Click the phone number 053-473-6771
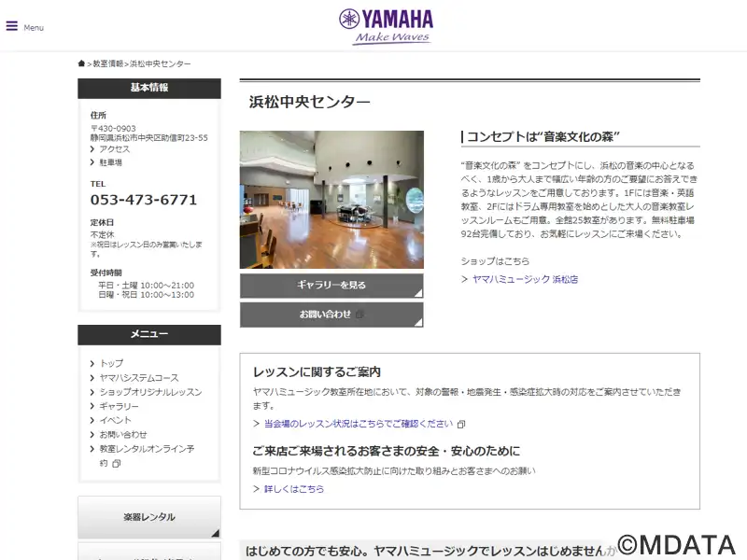The width and height of the screenshot is (747, 560). tap(144, 200)
